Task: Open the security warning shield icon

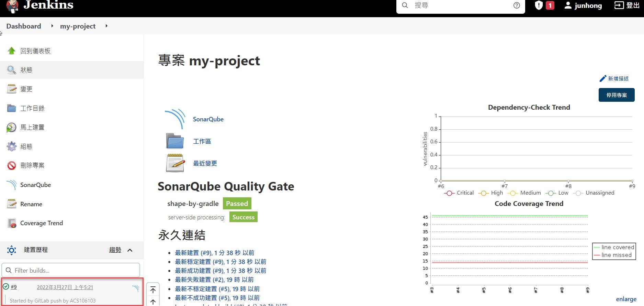Action: 539,5
